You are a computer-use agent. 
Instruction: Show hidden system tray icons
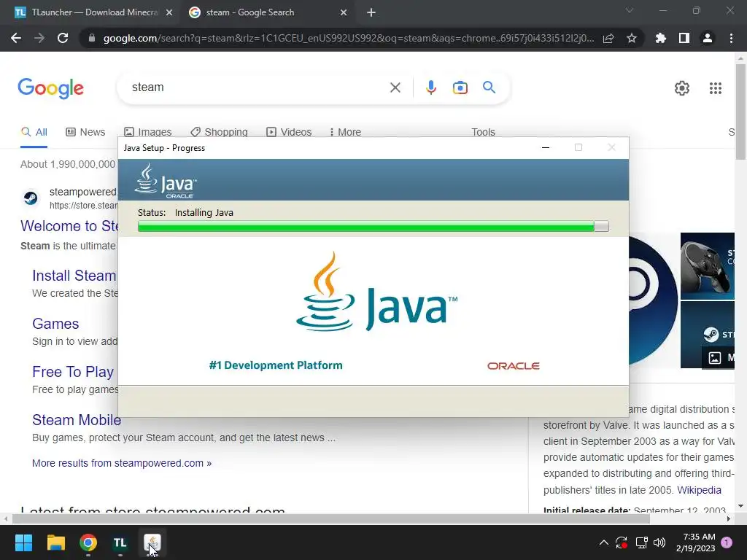pyautogui.click(x=603, y=542)
